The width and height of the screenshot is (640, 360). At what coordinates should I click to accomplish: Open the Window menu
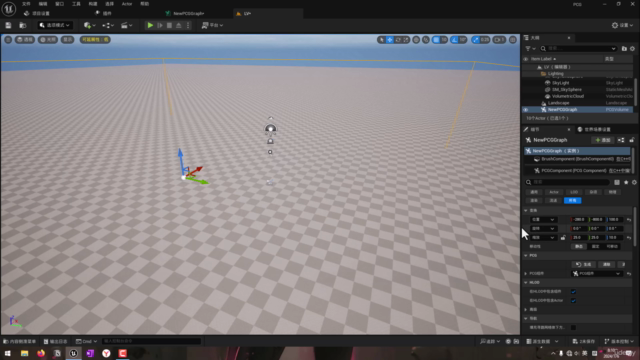pyautogui.click(x=60, y=4)
